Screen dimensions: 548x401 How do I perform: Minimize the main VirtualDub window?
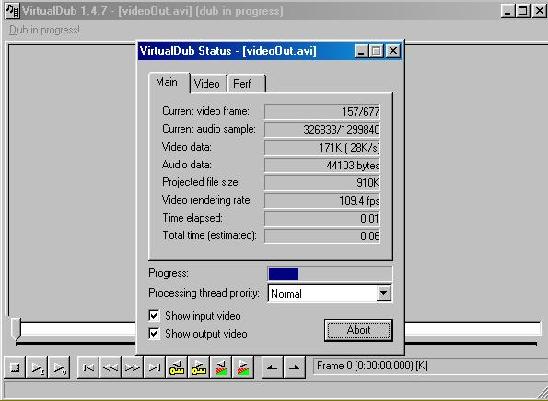point(508,11)
